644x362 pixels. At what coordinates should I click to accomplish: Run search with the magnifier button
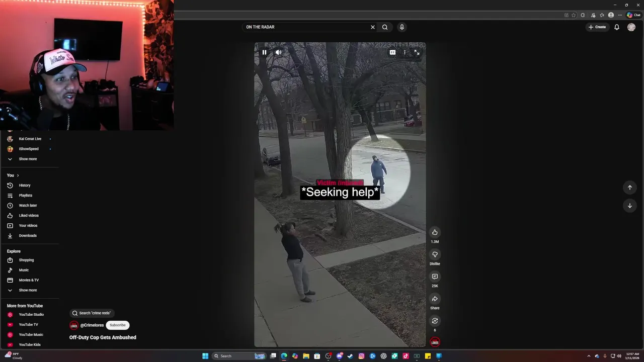coord(385,27)
